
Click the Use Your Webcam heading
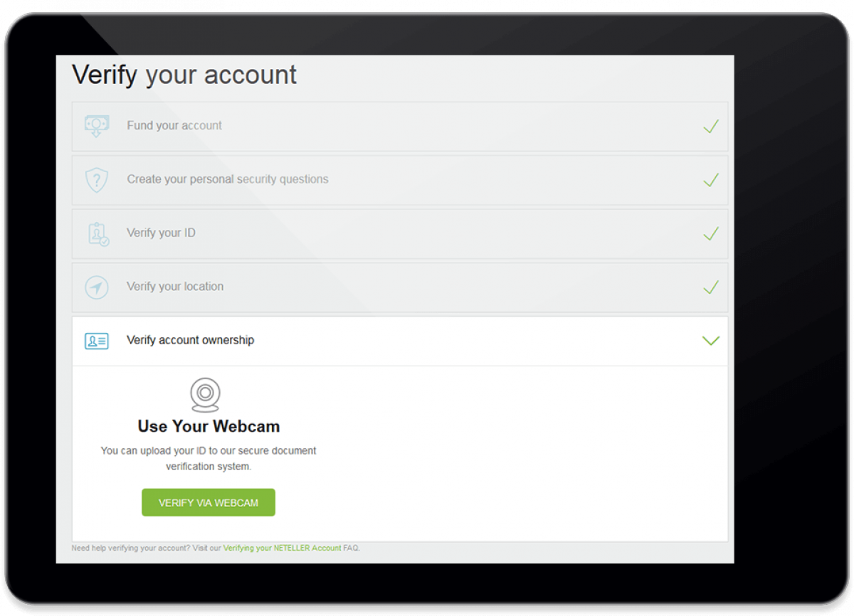[x=209, y=426]
